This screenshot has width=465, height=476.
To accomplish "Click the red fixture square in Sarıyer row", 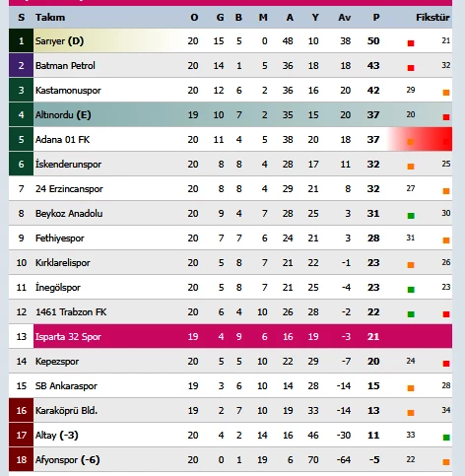I will (x=411, y=43).
